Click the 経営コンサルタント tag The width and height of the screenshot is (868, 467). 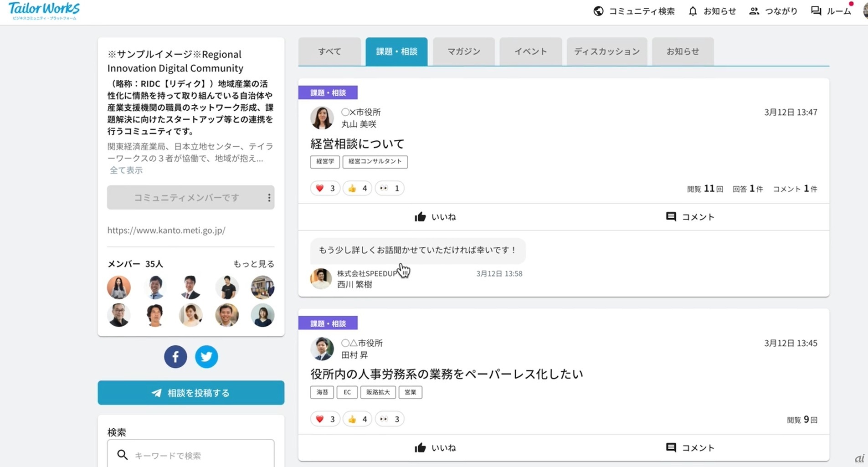tap(375, 162)
